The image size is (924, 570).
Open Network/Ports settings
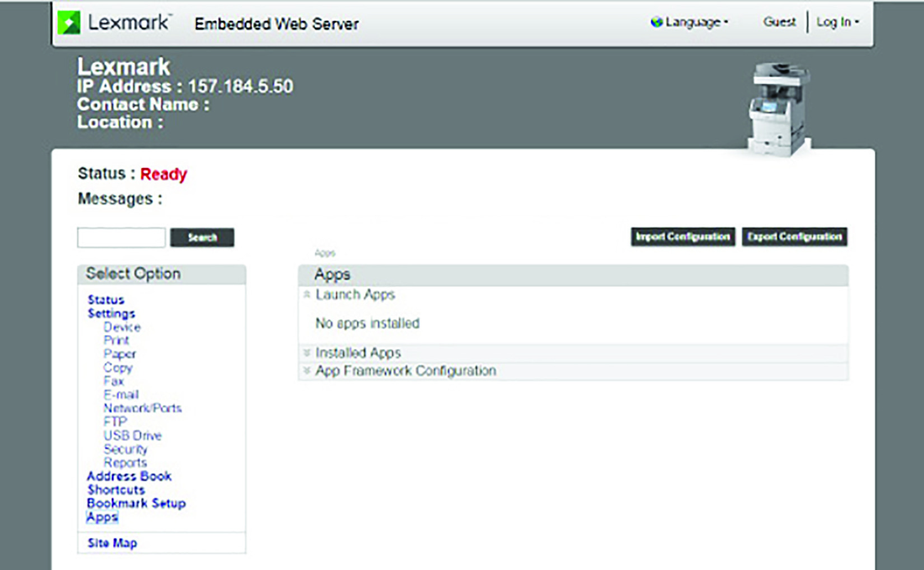(x=143, y=408)
